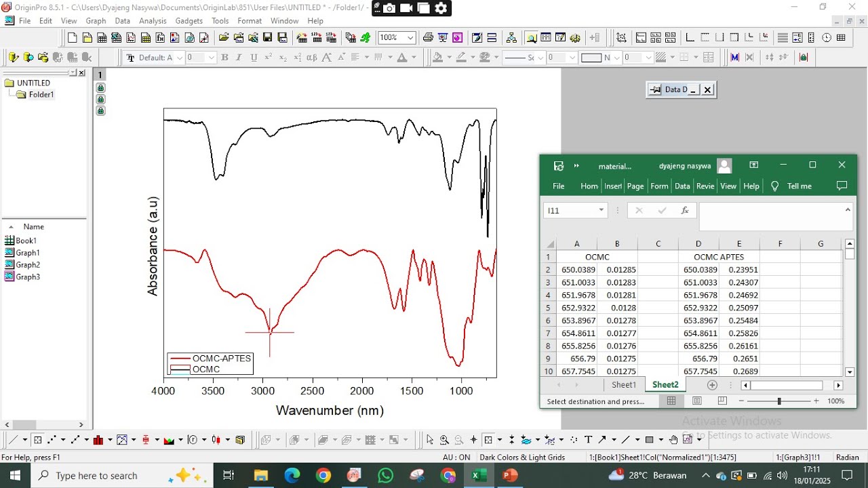This screenshot has width=868, height=488.
Task: Click the Excel function fx button
Action: pyautogui.click(x=685, y=211)
